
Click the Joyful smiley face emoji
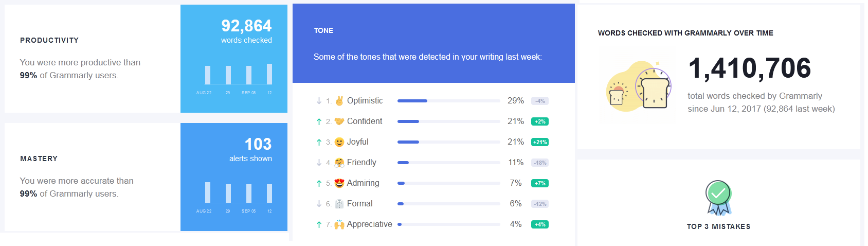coord(339,142)
